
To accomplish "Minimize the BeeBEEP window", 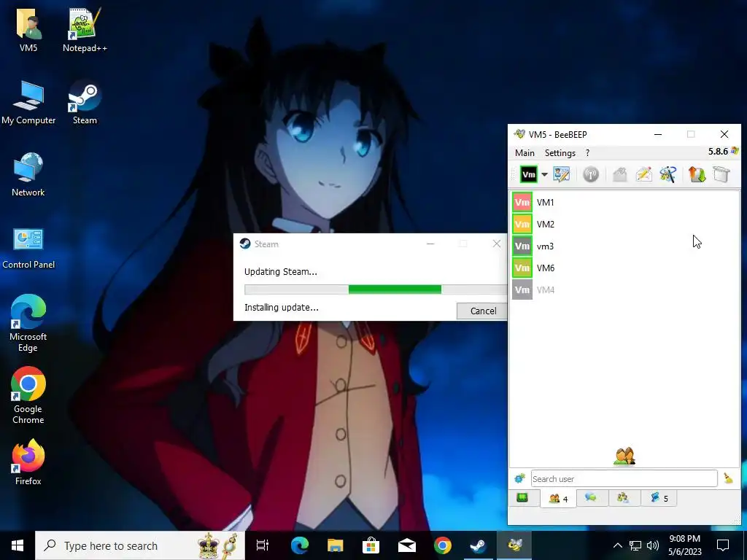I will click(x=658, y=134).
